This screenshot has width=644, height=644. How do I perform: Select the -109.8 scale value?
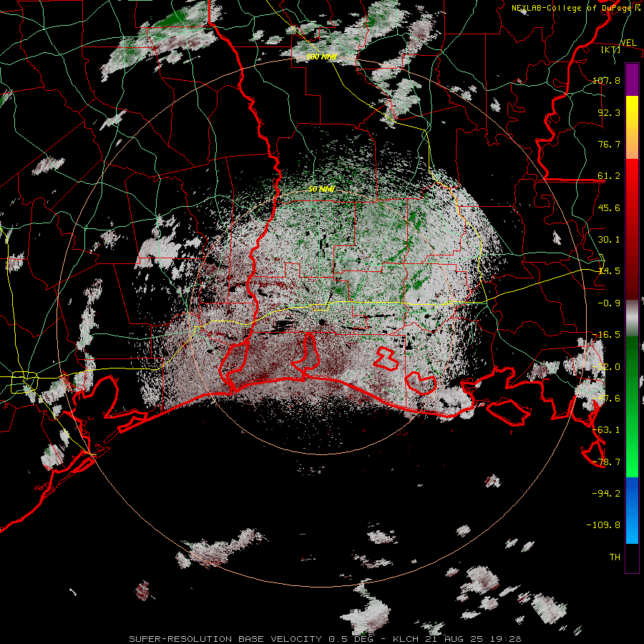(x=603, y=525)
